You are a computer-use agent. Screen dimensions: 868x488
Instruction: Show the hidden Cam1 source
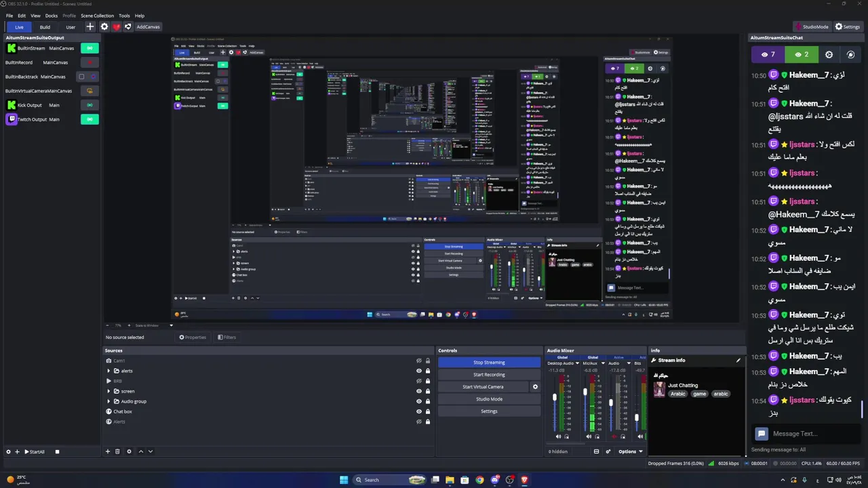click(x=419, y=361)
